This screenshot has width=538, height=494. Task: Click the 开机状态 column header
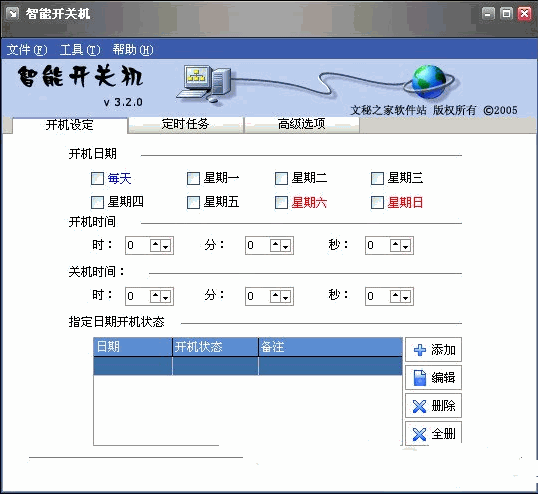coord(215,347)
